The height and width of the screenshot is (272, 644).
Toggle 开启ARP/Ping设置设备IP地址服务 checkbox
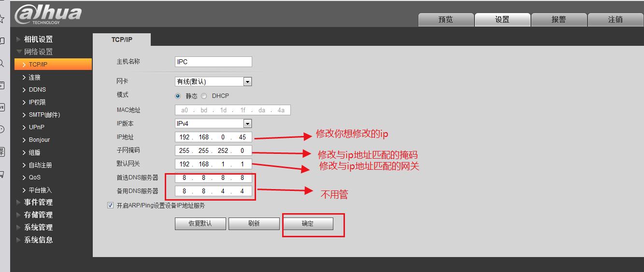pyautogui.click(x=110, y=205)
